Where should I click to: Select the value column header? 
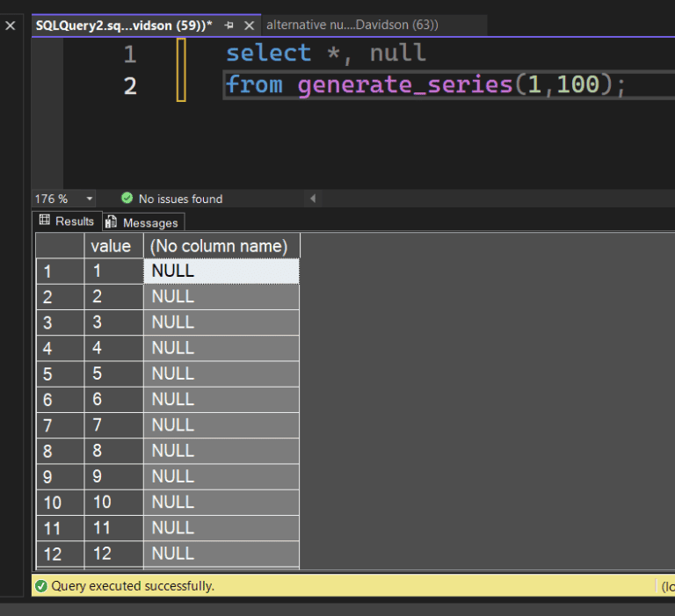point(112,246)
